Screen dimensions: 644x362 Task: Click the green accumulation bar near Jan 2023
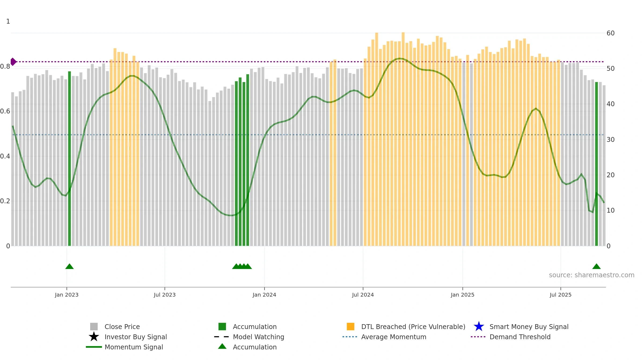tap(69, 158)
